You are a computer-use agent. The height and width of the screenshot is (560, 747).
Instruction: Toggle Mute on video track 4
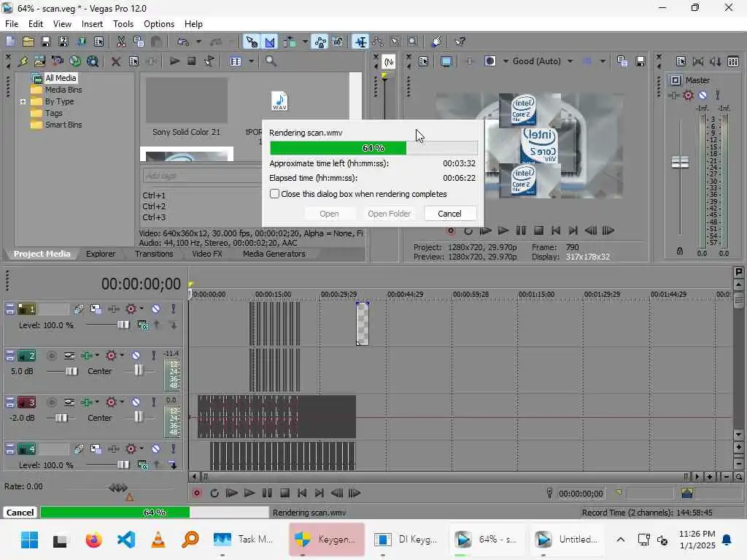156,449
